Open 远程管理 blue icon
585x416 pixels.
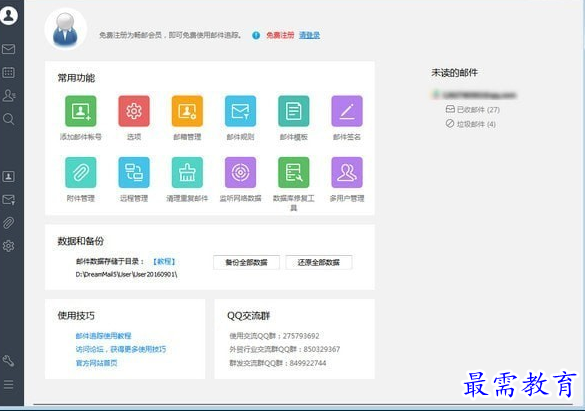[x=134, y=172]
